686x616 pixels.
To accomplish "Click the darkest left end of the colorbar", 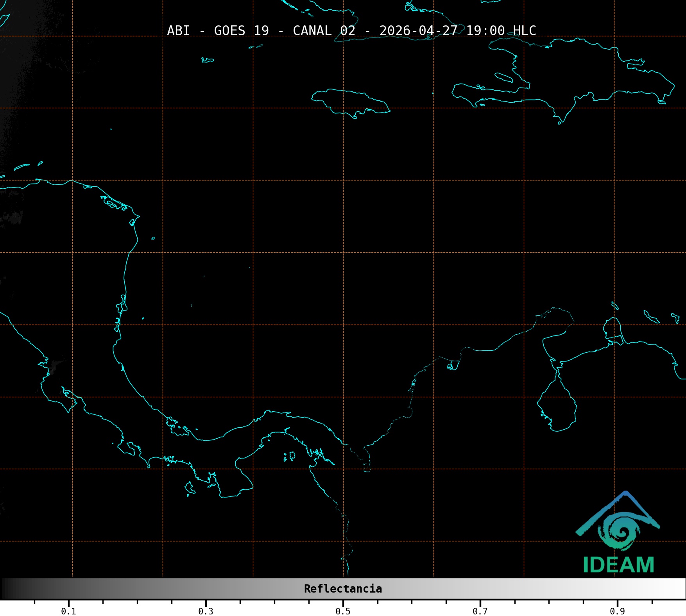I will point(6,589).
